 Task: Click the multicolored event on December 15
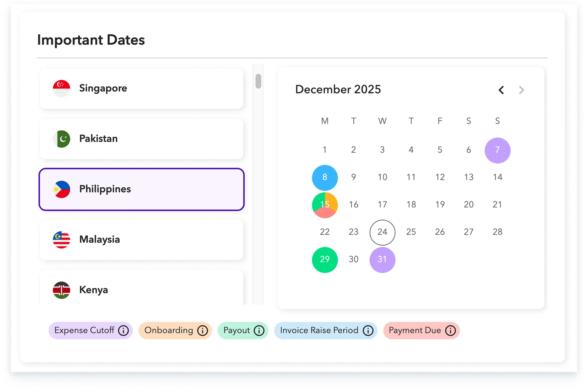(325, 205)
